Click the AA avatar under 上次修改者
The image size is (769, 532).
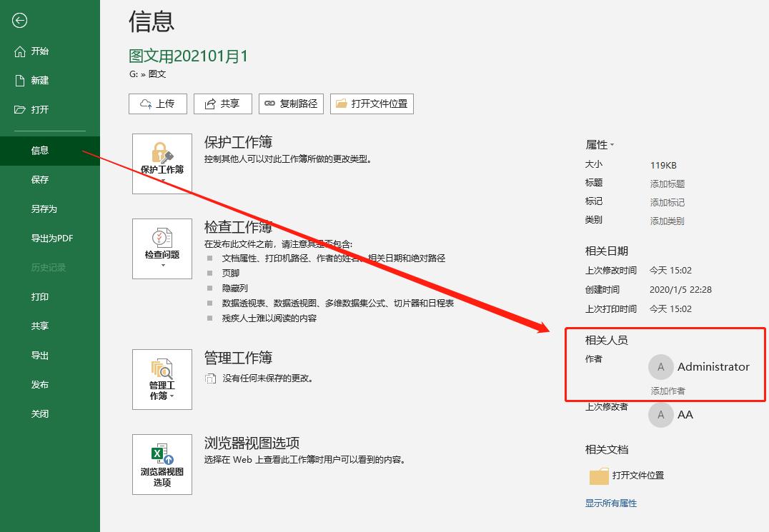click(x=660, y=414)
